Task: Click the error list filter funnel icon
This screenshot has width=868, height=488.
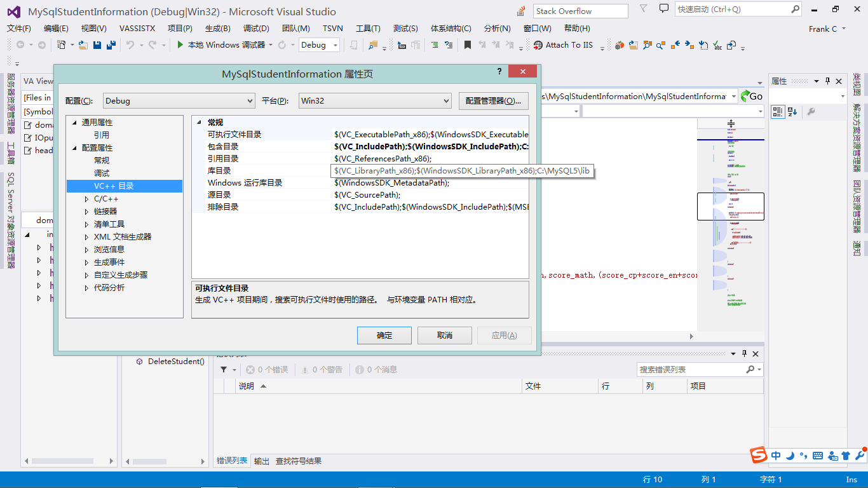Action: [x=224, y=370]
